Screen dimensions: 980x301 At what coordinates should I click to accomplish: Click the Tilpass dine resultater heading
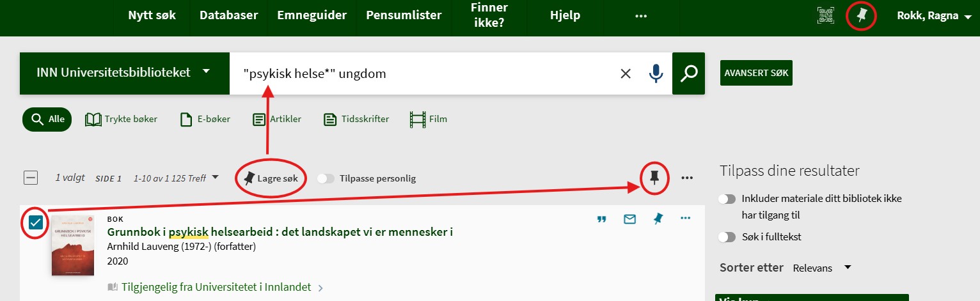coord(789,171)
